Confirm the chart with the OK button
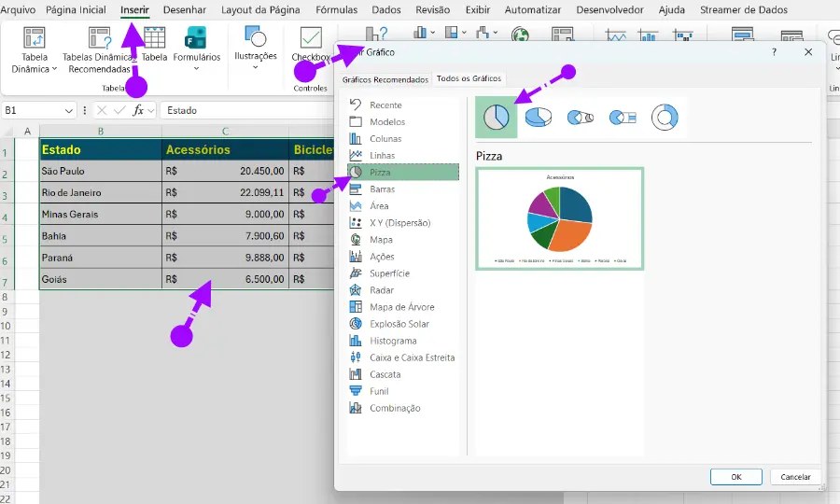The image size is (840, 504). point(735,477)
